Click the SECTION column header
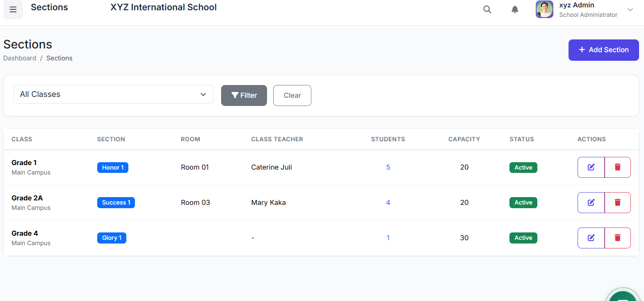Image resolution: width=644 pixels, height=301 pixels. pyautogui.click(x=111, y=139)
